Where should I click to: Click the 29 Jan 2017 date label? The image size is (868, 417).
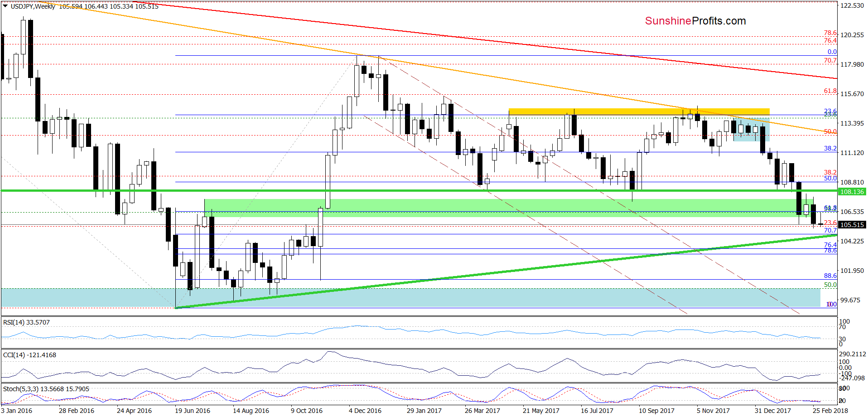[424, 411]
